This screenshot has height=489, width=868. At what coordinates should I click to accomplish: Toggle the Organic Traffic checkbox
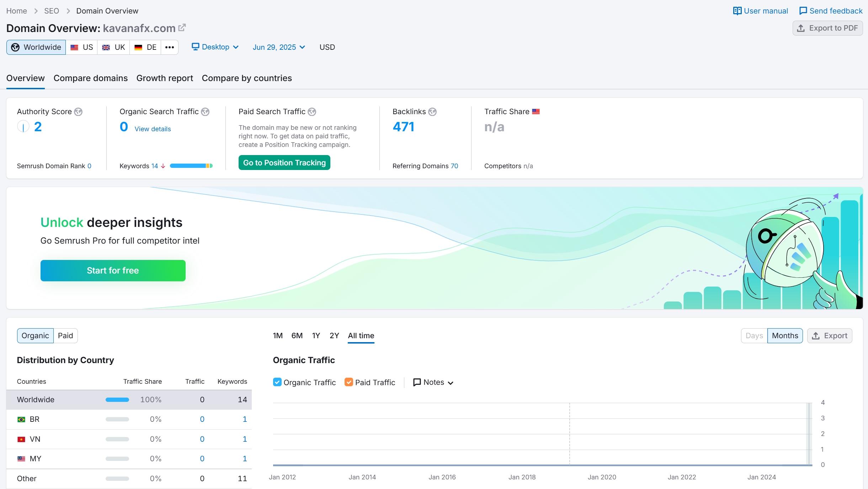(277, 382)
